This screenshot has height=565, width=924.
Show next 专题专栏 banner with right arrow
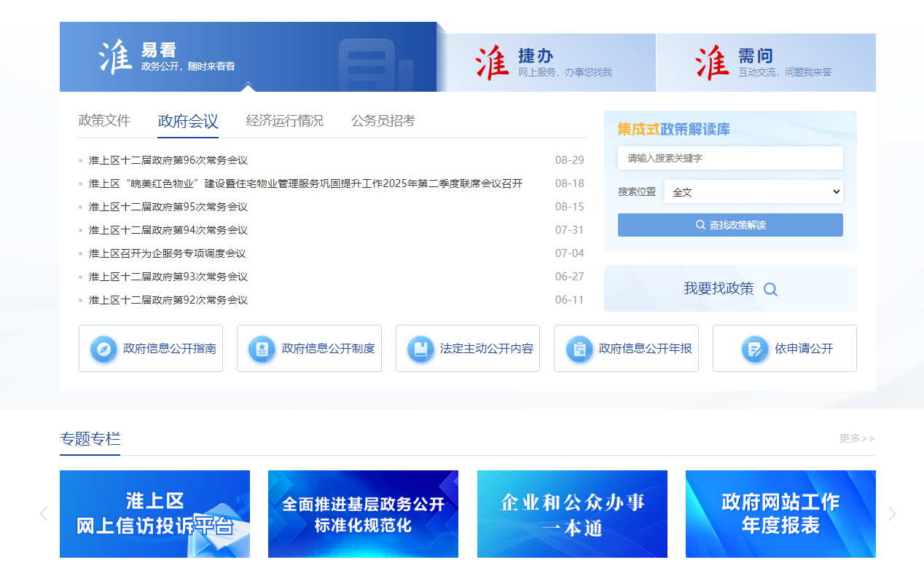892,514
